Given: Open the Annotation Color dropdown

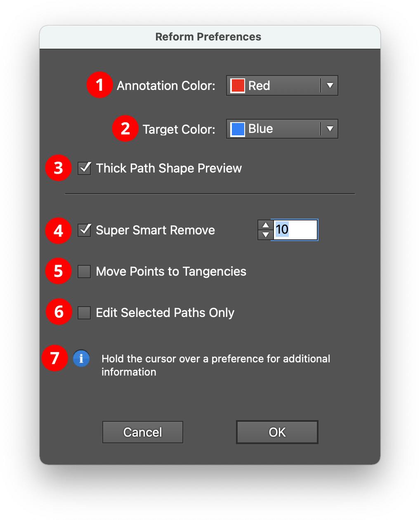Looking at the screenshot, I should 282,85.
